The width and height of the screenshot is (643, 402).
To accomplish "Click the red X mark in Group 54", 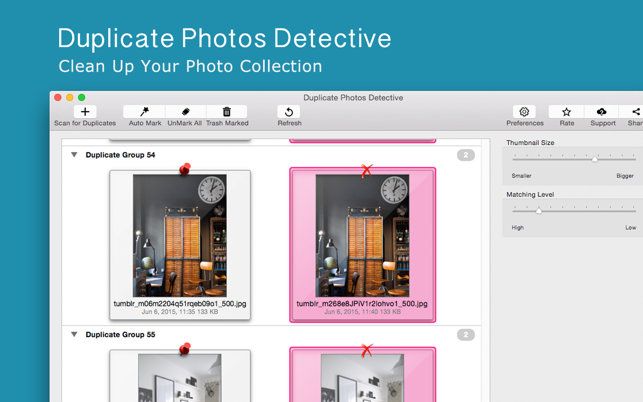I will pyautogui.click(x=367, y=170).
